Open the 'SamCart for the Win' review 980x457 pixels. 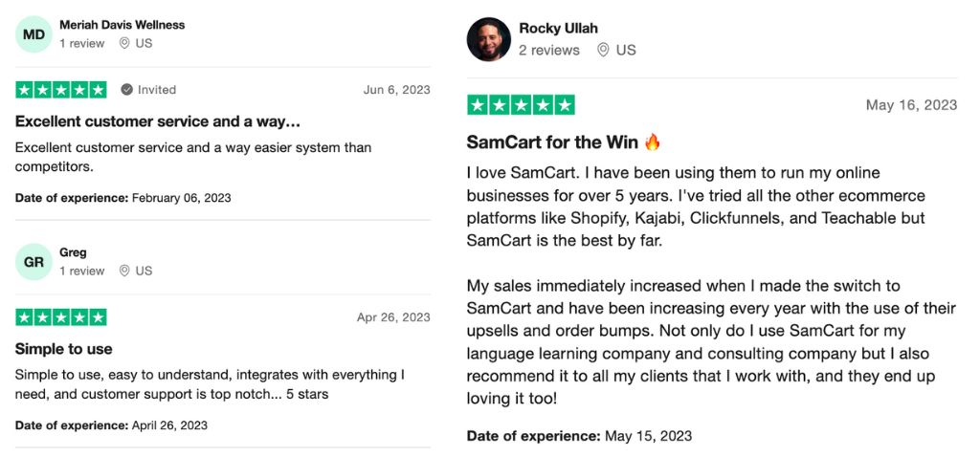pyautogui.click(x=552, y=142)
